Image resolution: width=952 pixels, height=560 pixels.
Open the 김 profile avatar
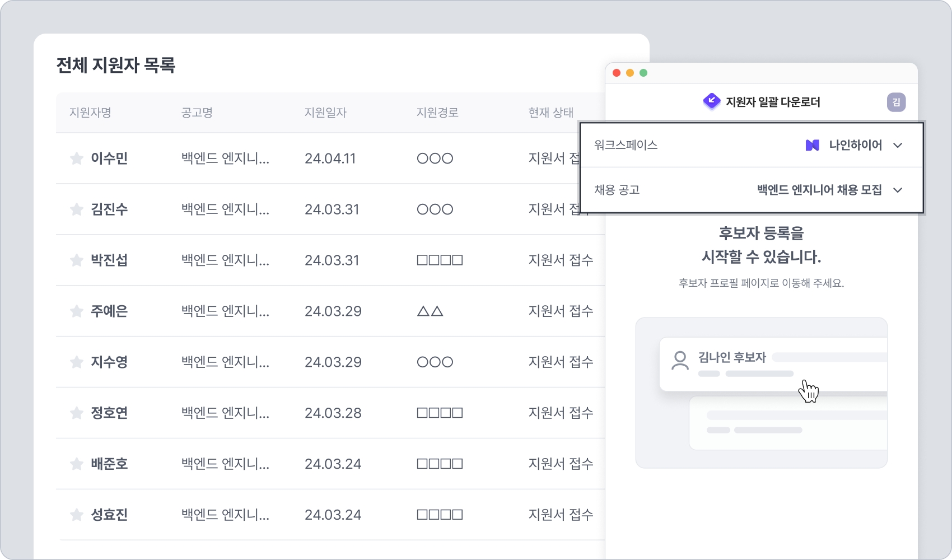pyautogui.click(x=896, y=102)
